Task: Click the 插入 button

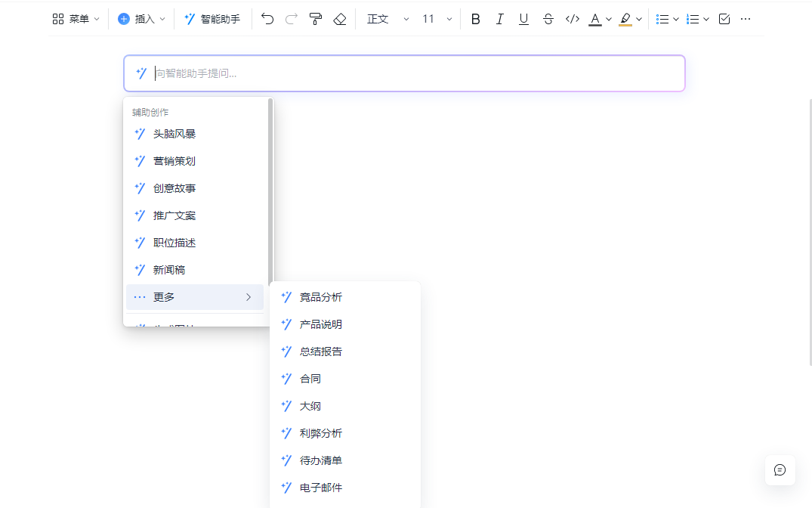Action: 141,19
